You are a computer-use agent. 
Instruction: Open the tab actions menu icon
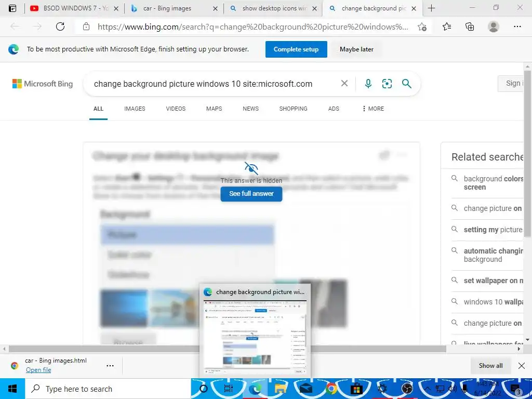[x=12, y=8]
